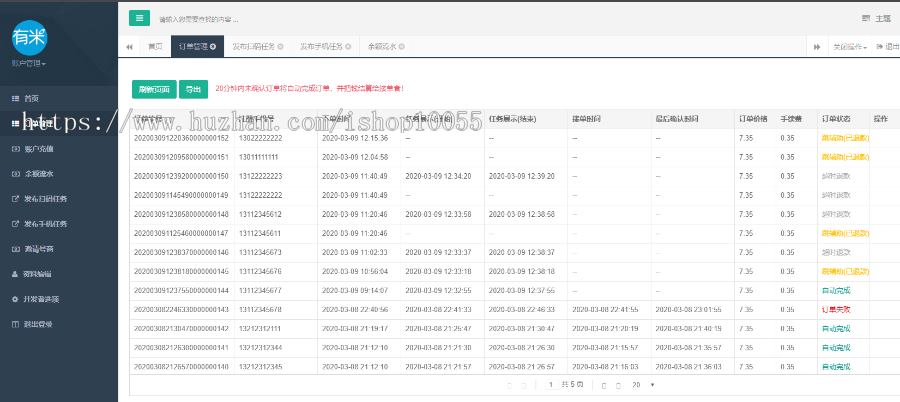The height and width of the screenshot is (402, 900).
Task: Click timestamp 2020-03-08 23:01:55
Action: [689, 310]
